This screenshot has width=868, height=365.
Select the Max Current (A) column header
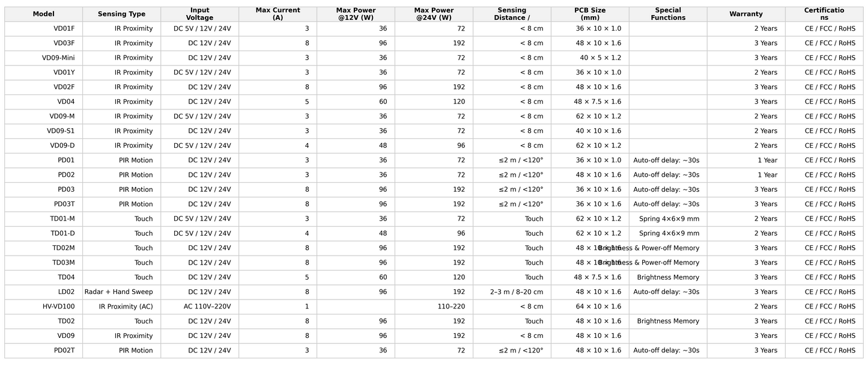pyautogui.click(x=278, y=14)
